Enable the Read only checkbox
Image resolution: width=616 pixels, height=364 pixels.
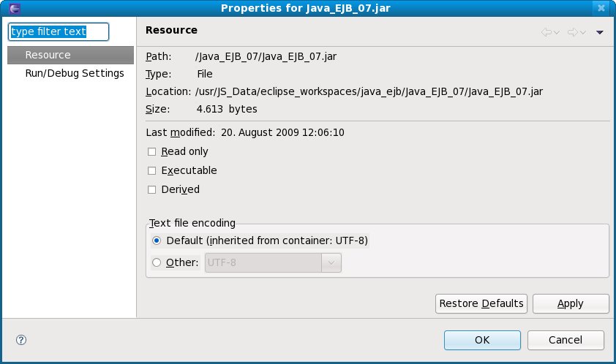(152, 152)
